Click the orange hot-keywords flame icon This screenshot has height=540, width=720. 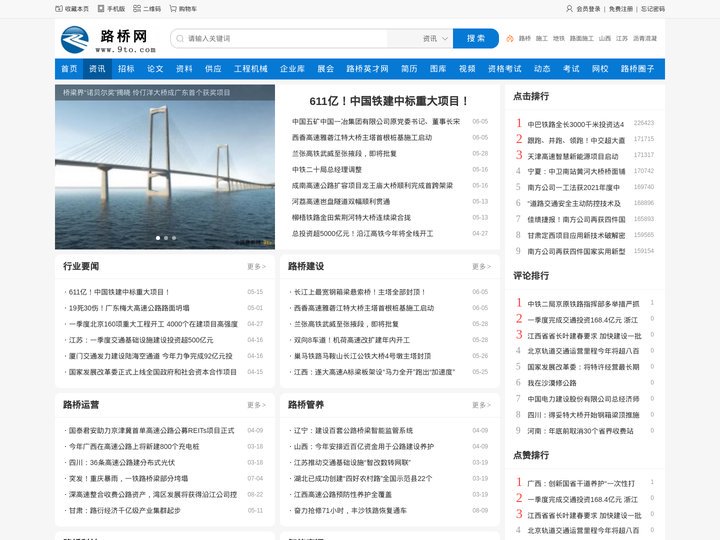tap(510, 39)
